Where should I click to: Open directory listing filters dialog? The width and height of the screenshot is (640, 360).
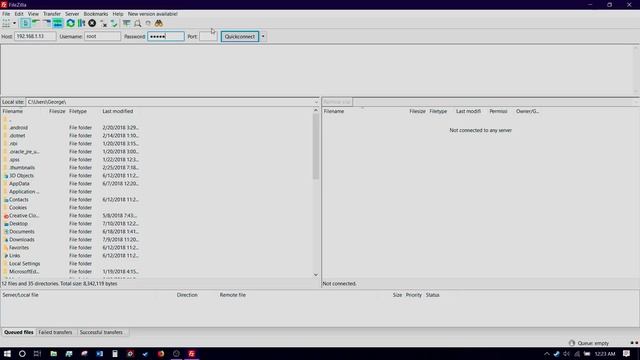127,23
